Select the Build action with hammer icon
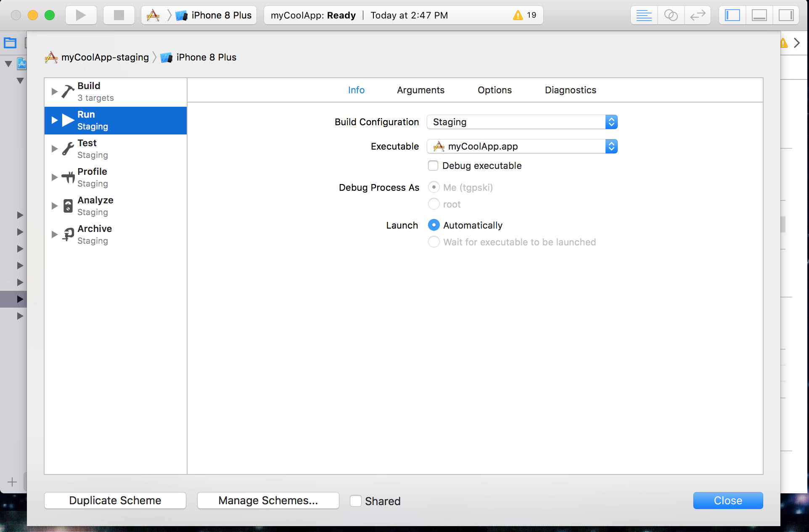The height and width of the screenshot is (532, 809). (89, 91)
